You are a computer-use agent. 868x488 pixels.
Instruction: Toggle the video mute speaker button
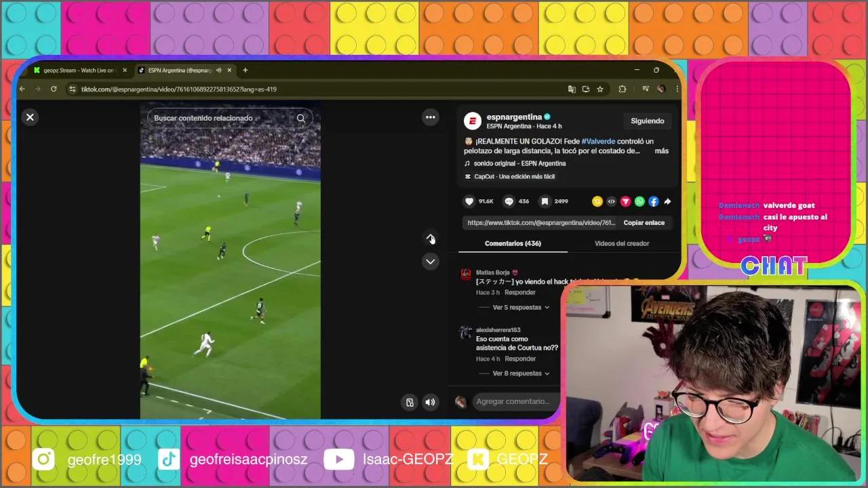click(430, 402)
